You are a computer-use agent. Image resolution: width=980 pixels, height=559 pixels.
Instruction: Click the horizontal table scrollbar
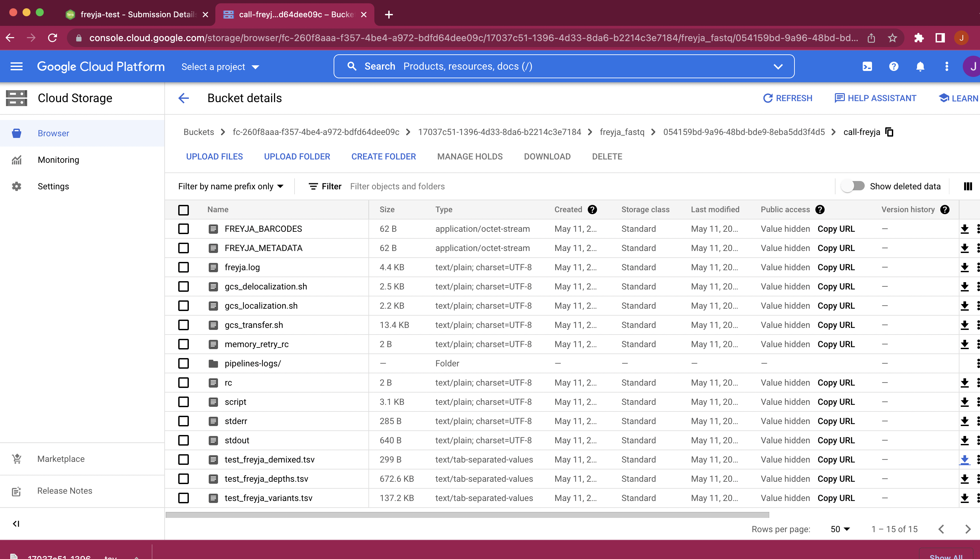tap(467, 515)
